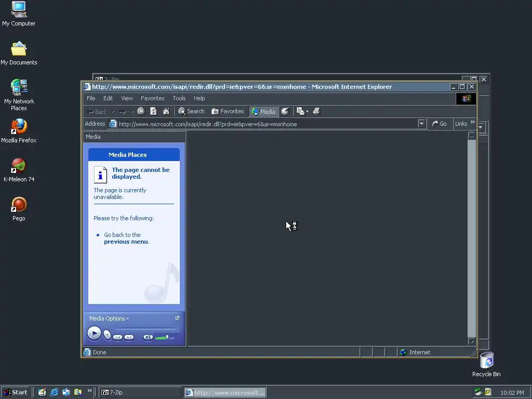Click the clock showing 10:02 PM
Image resolution: width=532 pixels, height=399 pixels.
pyautogui.click(x=512, y=393)
